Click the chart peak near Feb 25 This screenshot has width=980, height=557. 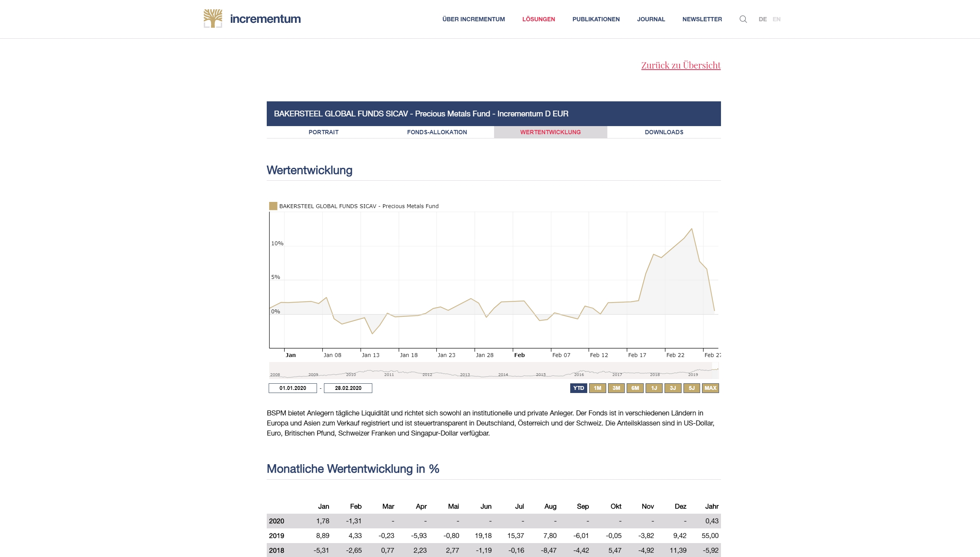(x=692, y=229)
